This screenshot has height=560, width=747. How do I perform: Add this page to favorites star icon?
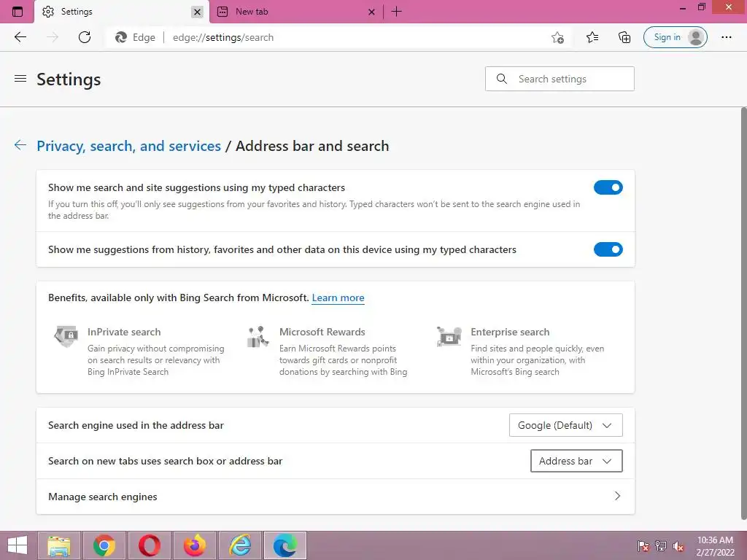click(x=557, y=37)
